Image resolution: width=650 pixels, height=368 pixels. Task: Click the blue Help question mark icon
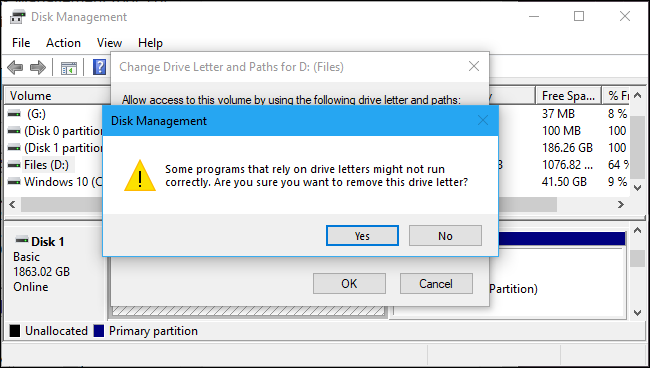pos(99,67)
